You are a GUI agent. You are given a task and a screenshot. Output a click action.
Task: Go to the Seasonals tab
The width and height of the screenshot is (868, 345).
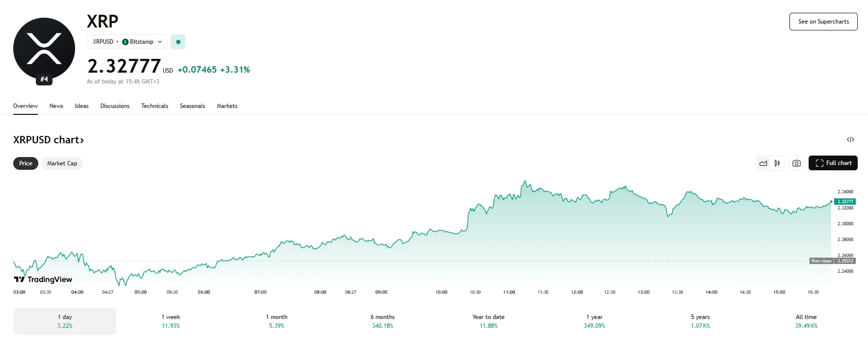point(192,106)
